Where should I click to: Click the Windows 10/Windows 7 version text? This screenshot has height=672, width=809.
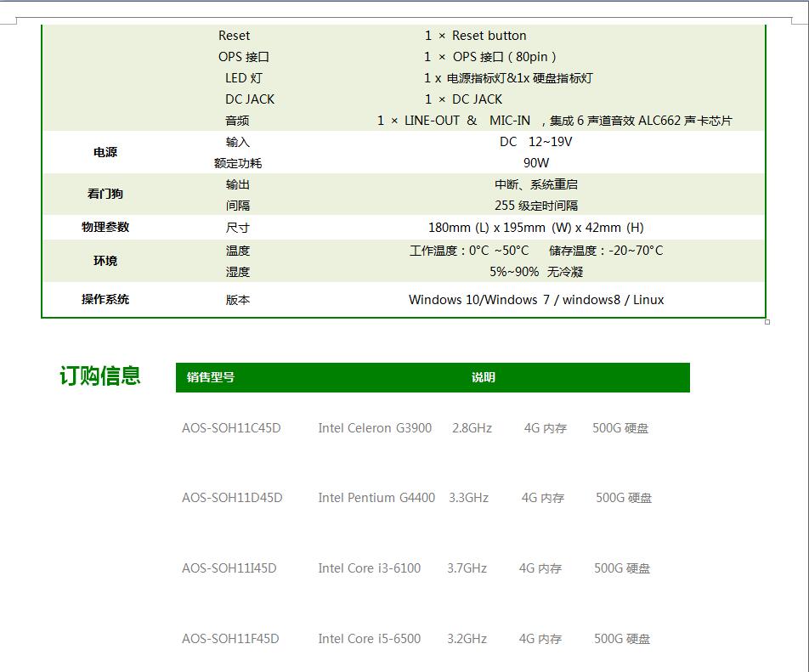[x=536, y=300]
